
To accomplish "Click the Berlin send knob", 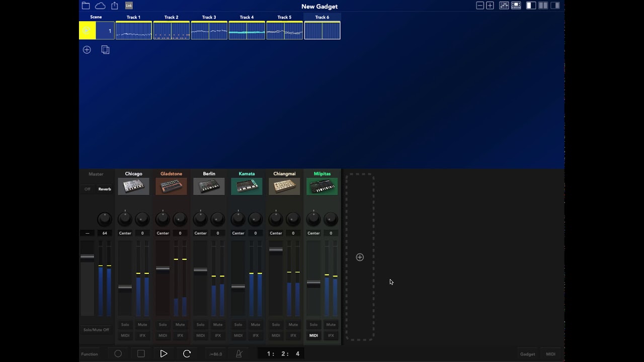I will [x=218, y=219].
